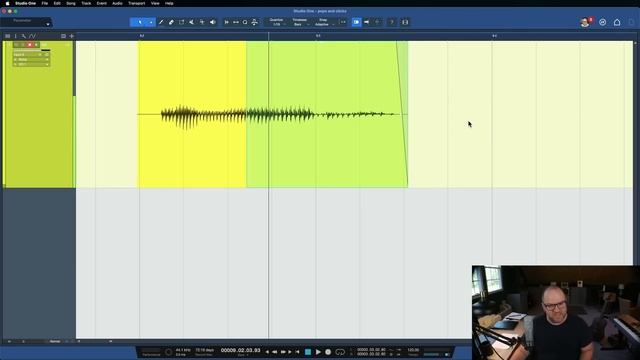The height and width of the screenshot is (360, 640).
Task: Click the question mark help icon
Action: pyautogui.click(x=391, y=22)
